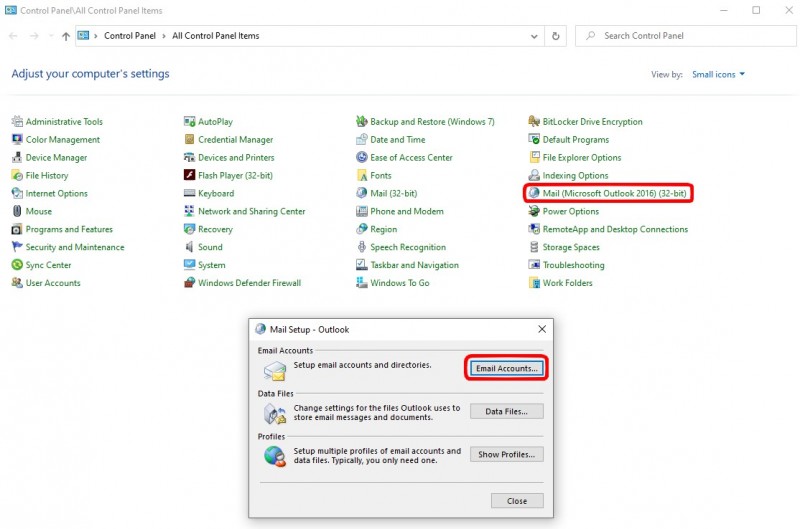Screen dimensions: 800x529
Task: Expand the View by Small icons dropdown
Action: 716,74
